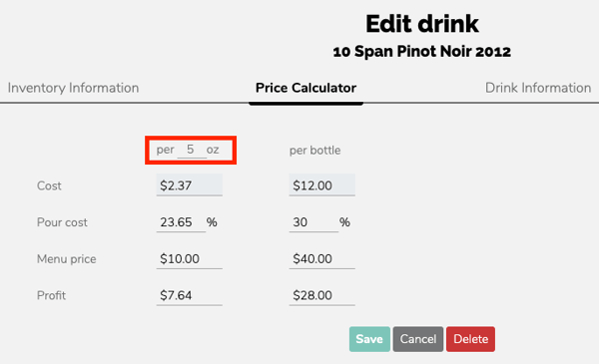Click the Cost row label
This screenshot has width=599, height=364.
(49, 185)
